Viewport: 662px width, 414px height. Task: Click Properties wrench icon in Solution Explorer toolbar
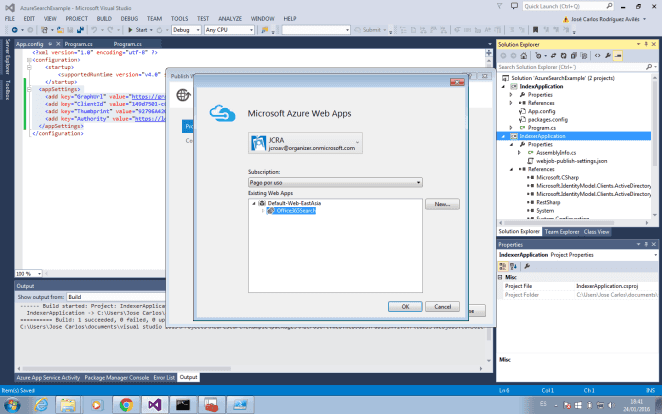[608, 56]
